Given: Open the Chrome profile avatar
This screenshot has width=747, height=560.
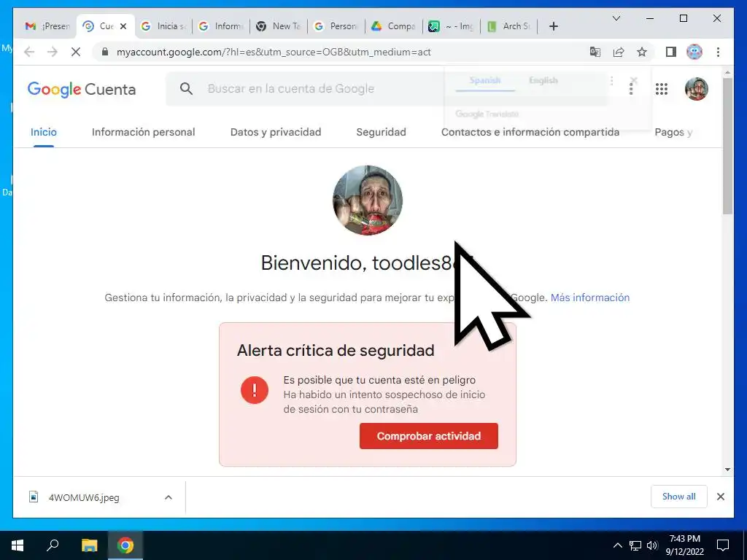Looking at the screenshot, I should coord(694,52).
